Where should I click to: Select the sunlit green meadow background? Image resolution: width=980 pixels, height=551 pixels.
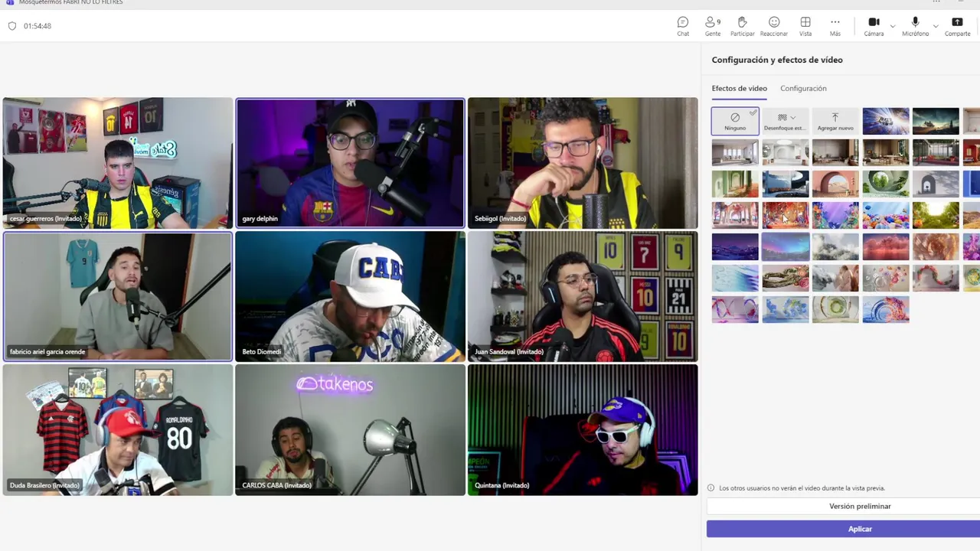click(936, 215)
